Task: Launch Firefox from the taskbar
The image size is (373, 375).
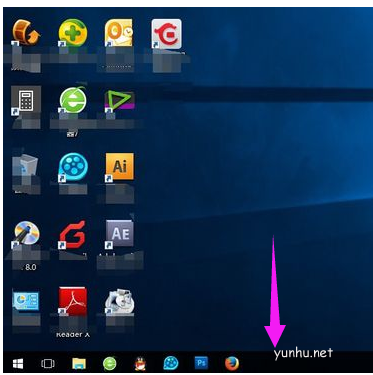Action: click(232, 363)
